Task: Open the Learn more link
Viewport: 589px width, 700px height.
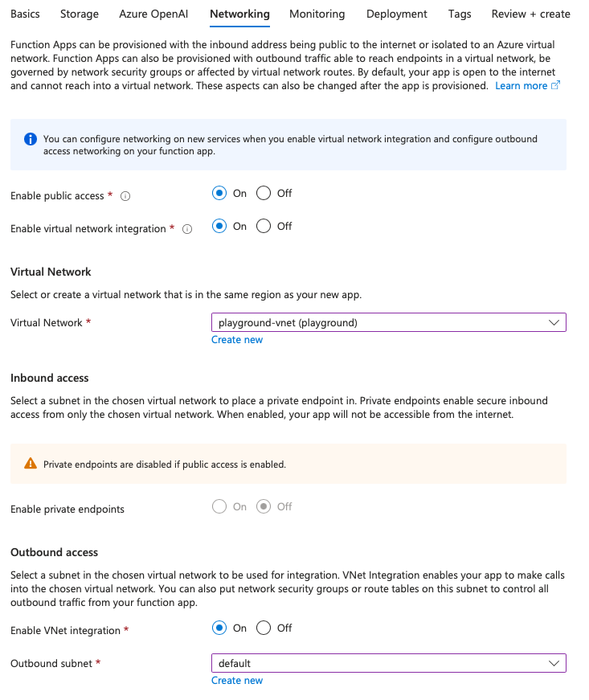Action: 522,86
